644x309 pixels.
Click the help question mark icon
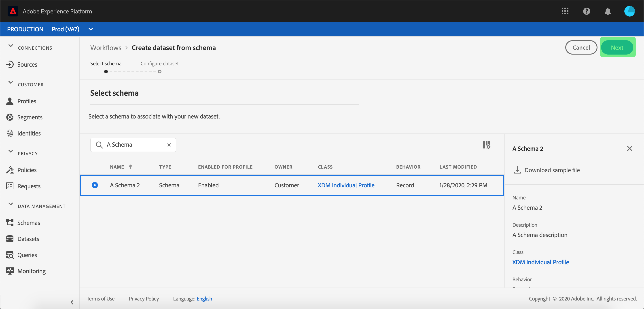586,11
